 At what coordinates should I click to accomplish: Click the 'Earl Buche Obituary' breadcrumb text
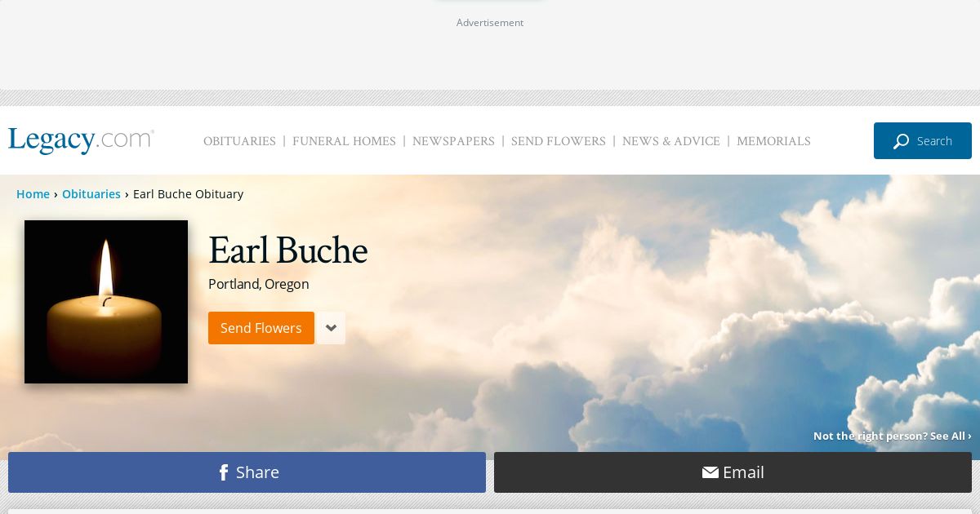click(x=188, y=194)
